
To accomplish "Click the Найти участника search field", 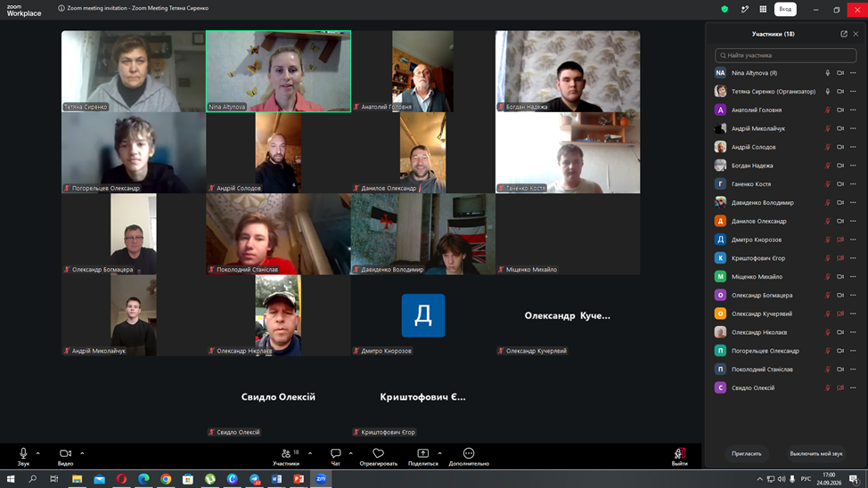I will click(x=785, y=55).
